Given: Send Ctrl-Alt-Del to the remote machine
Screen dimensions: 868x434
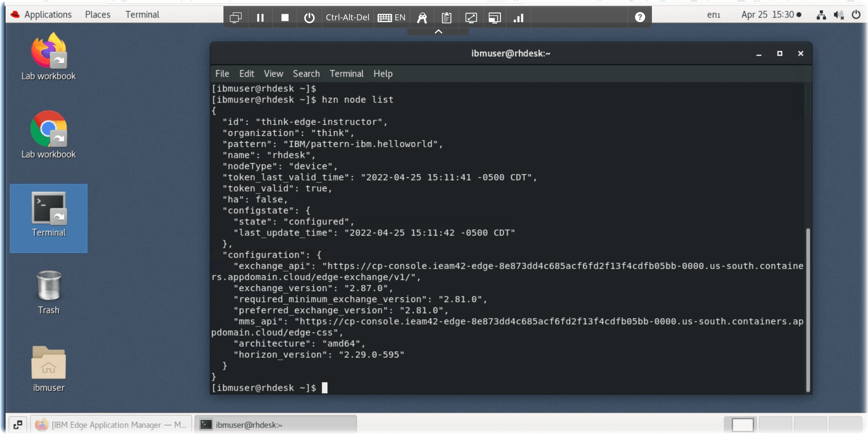Looking at the screenshot, I should (347, 18).
